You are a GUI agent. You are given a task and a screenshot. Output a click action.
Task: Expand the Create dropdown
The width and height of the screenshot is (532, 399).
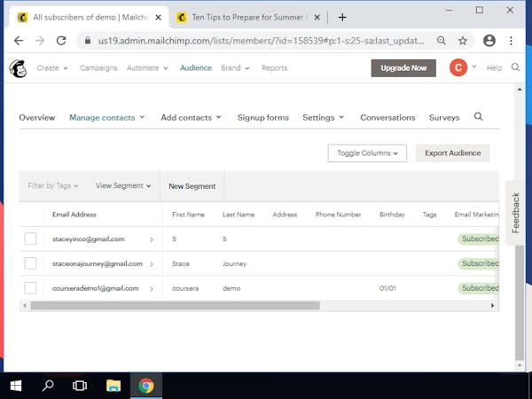point(52,68)
